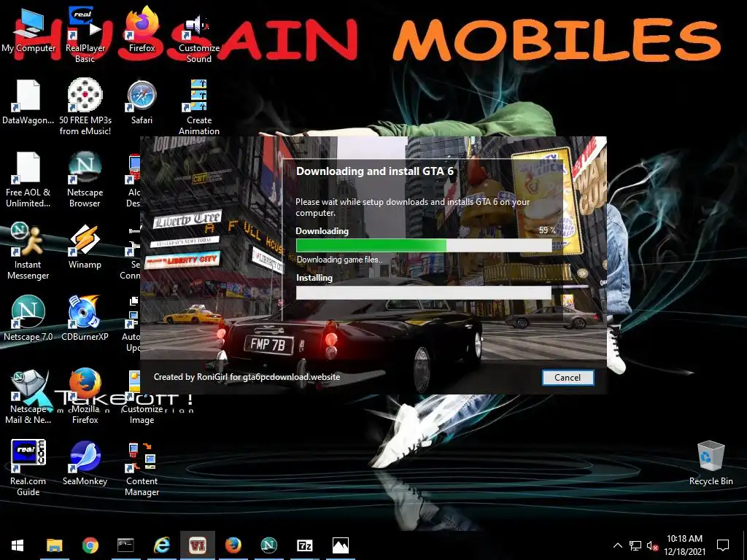Screen dimensions: 747x560
Task: Open Content Manager shortcut
Action: click(142, 469)
